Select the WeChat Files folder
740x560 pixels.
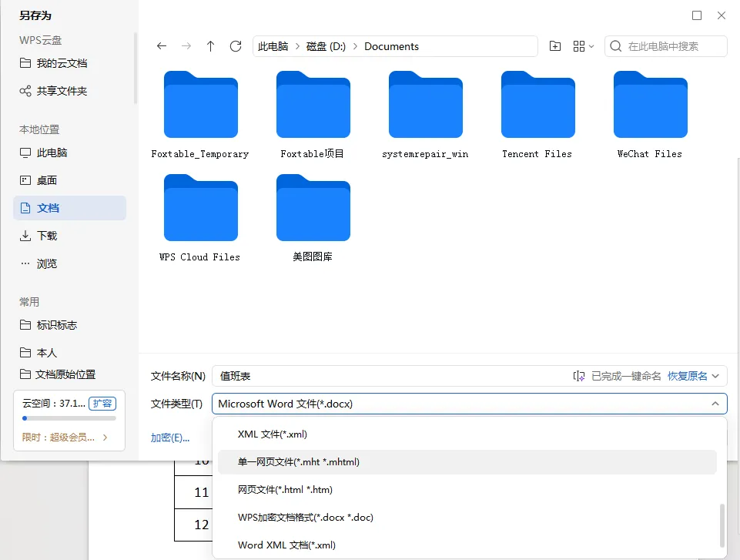tap(650, 116)
